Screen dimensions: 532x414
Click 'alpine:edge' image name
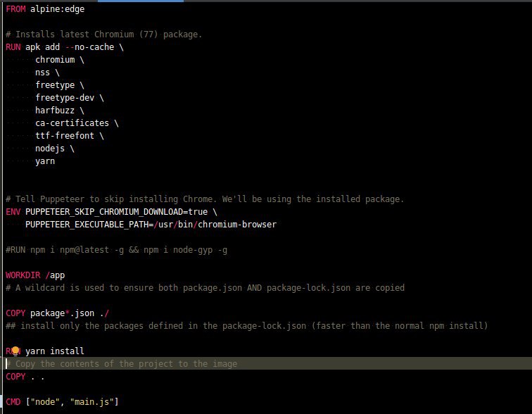point(57,9)
